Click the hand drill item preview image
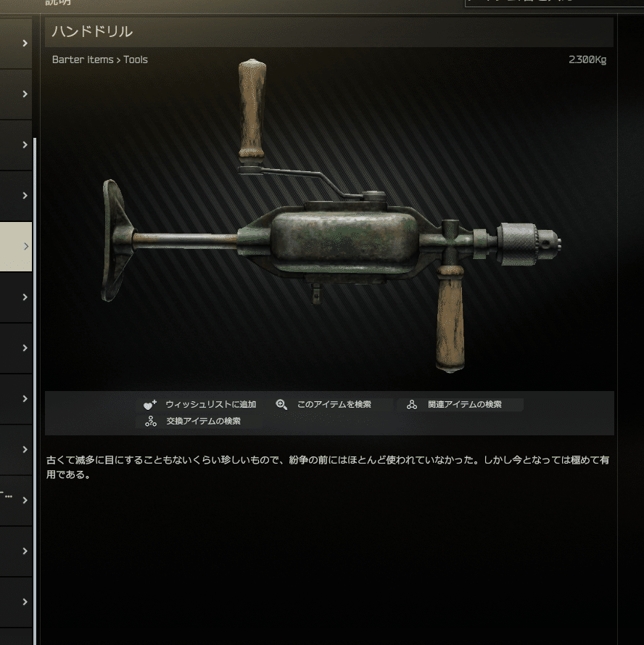Image resolution: width=644 pixels, height=645 pixels. tap(331, 216)
